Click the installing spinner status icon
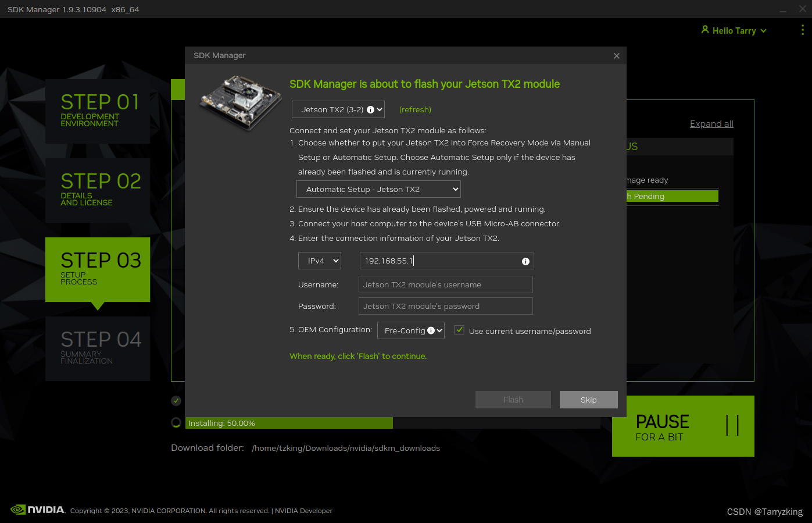 [x=176, y=422]
